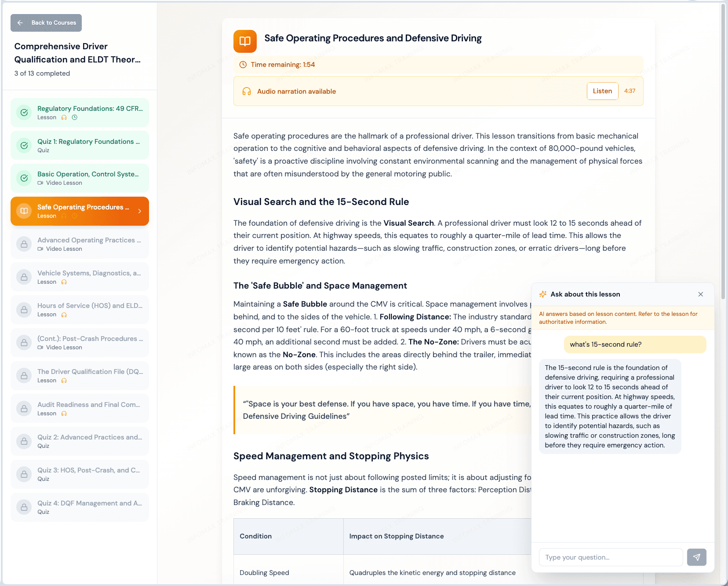
Task: Click checkmark on Basic Operation video lesson
Action: point(24,178)
